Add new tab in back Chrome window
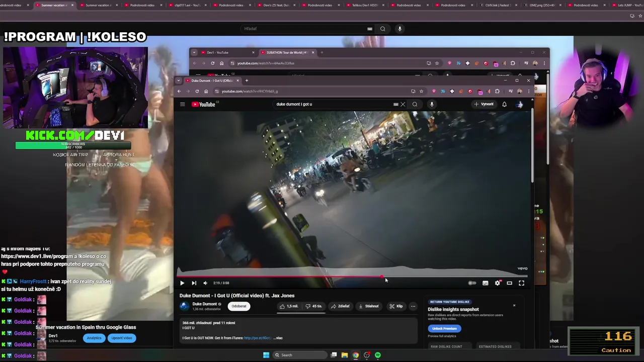The width and height of the screenshot is (644, 362). point(322,52)
